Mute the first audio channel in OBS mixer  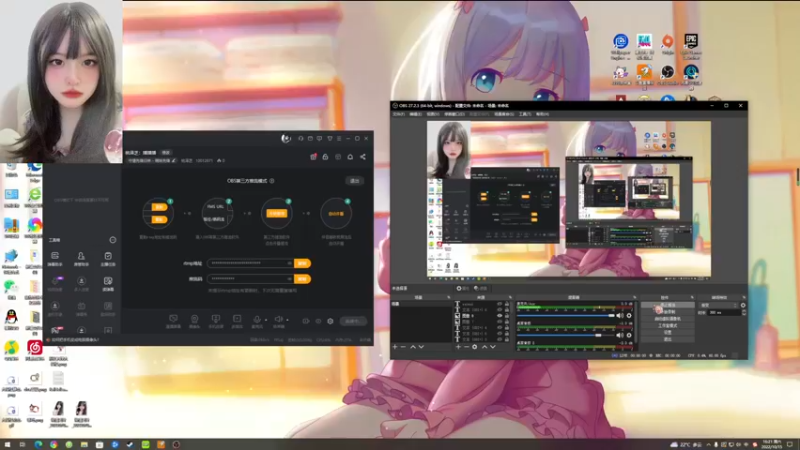[620, 315]
